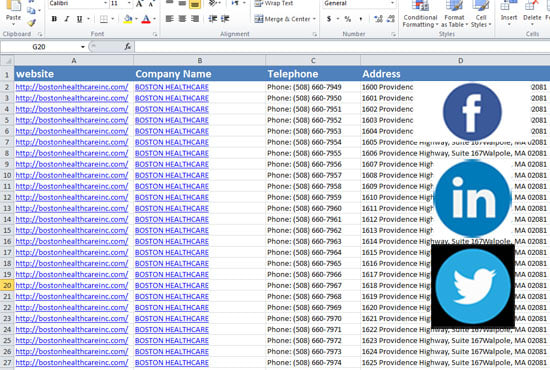Screen dimensions: 550x370
Task: Click the highlighted Bottom Align icon
Action: pyautogui.click(x=195, y=4)
